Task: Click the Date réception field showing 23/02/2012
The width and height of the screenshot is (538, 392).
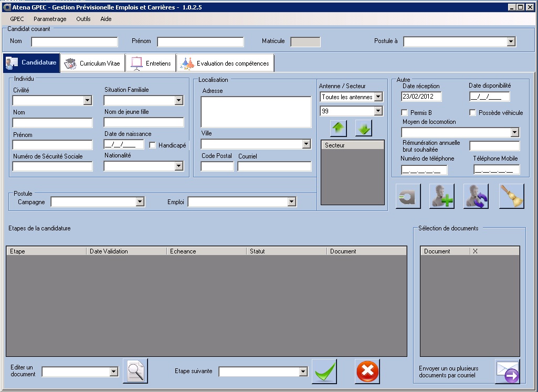Action: (421, 97)
